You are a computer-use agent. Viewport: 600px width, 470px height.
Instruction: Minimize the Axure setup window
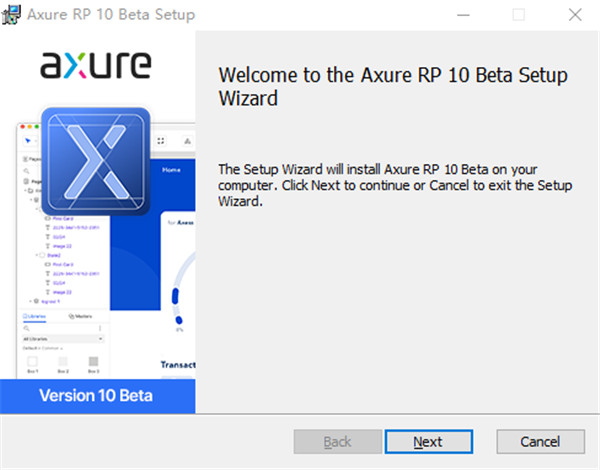click(x=463, y=15)
